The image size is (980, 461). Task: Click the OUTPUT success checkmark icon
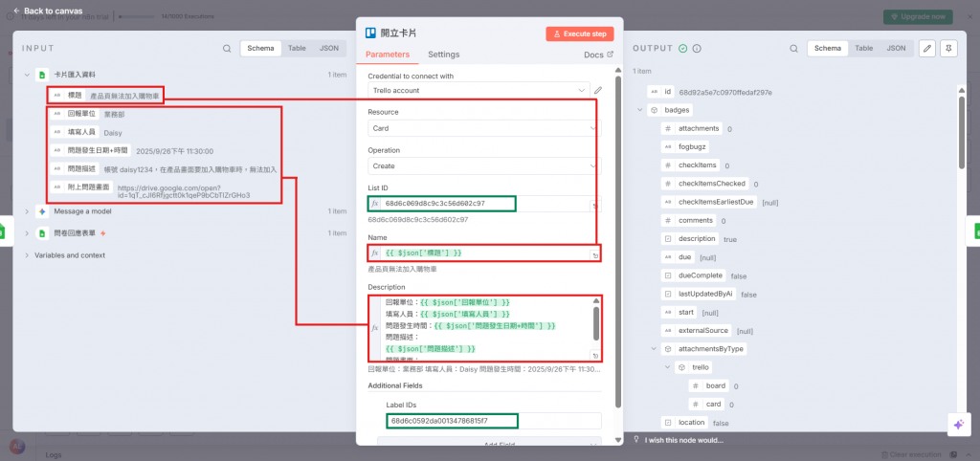pos(683,48)
